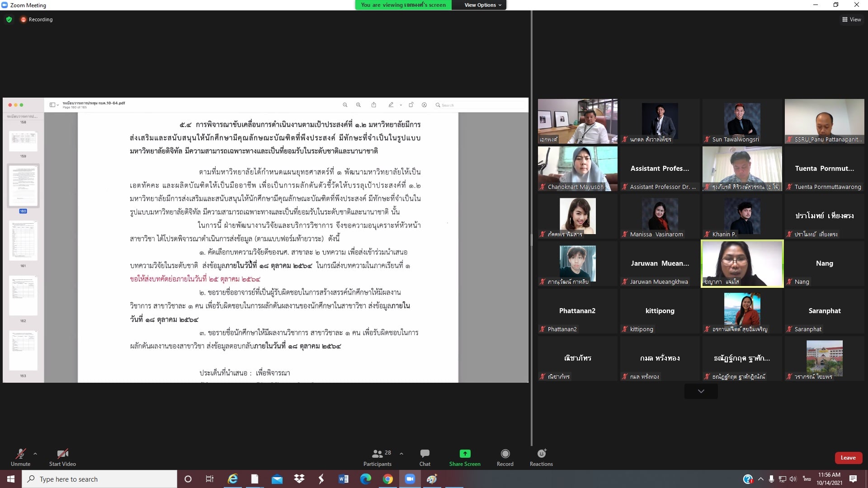Click the Unmute microphone button
The width and height of the screenshot is (868, 488).
tap(20, 457)
